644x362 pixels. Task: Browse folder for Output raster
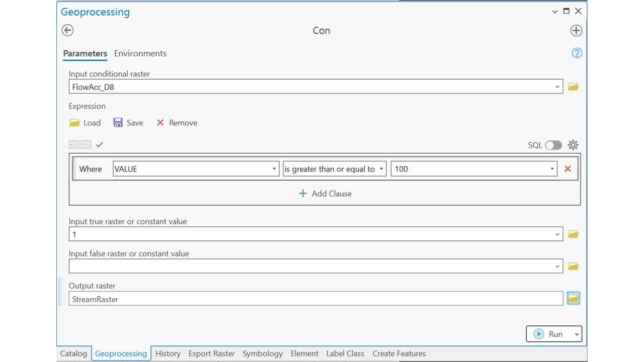[573, 299]
